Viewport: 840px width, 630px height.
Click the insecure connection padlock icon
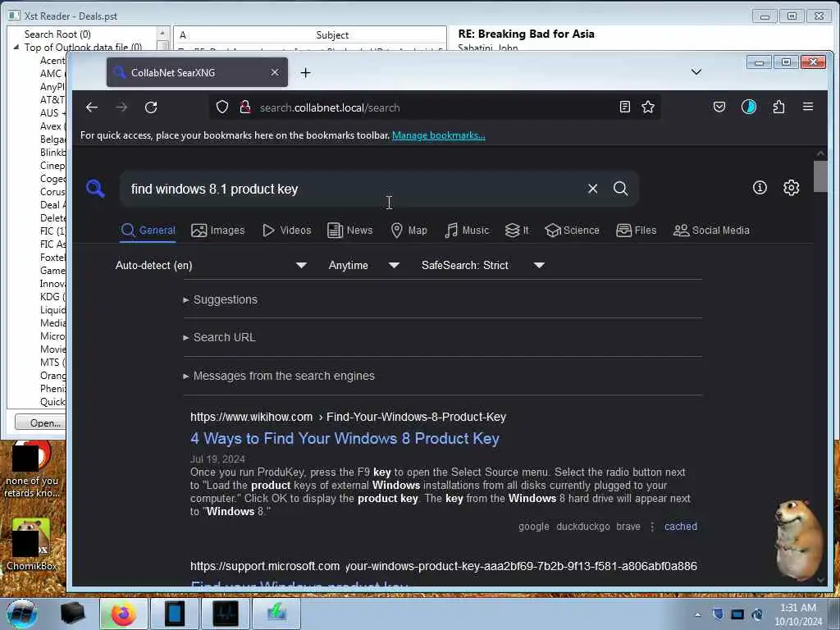click(x=245, y=107)
